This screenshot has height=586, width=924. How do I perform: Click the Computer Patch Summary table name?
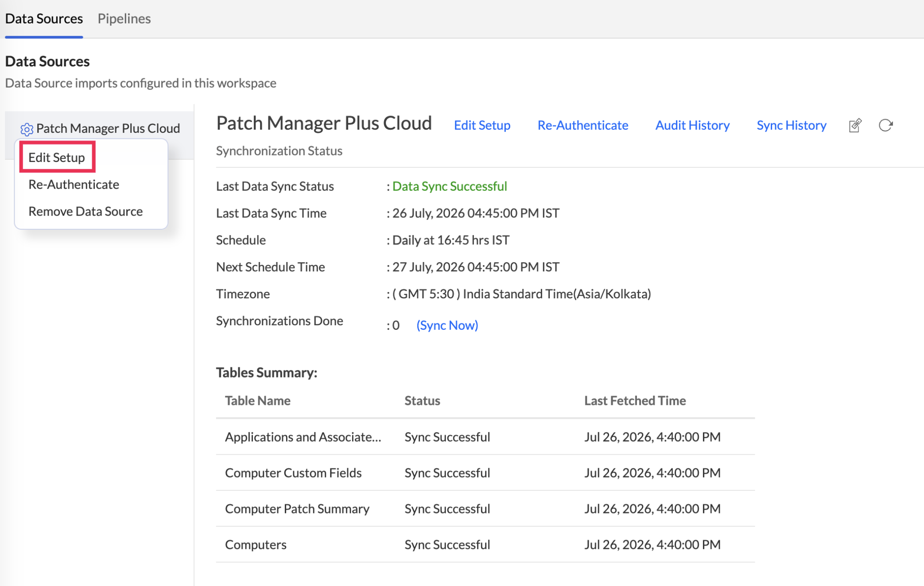tap(297, 509)
